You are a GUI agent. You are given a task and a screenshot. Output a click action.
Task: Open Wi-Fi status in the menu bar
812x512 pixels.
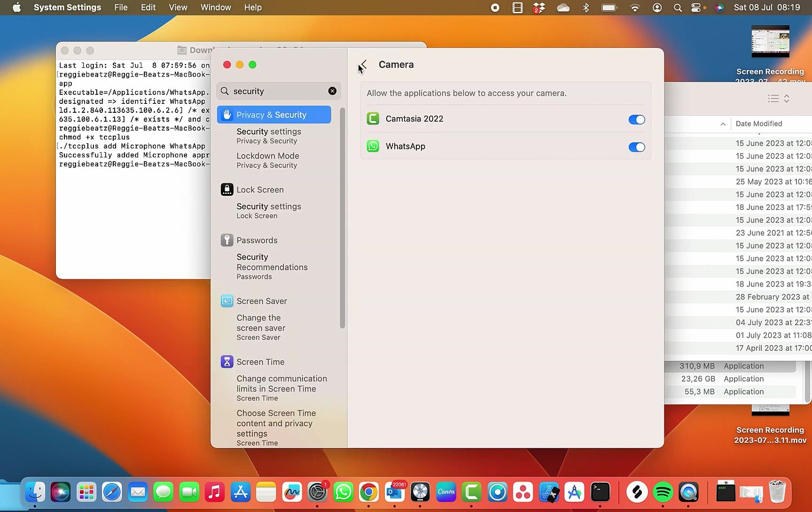[x=635, y=8]
